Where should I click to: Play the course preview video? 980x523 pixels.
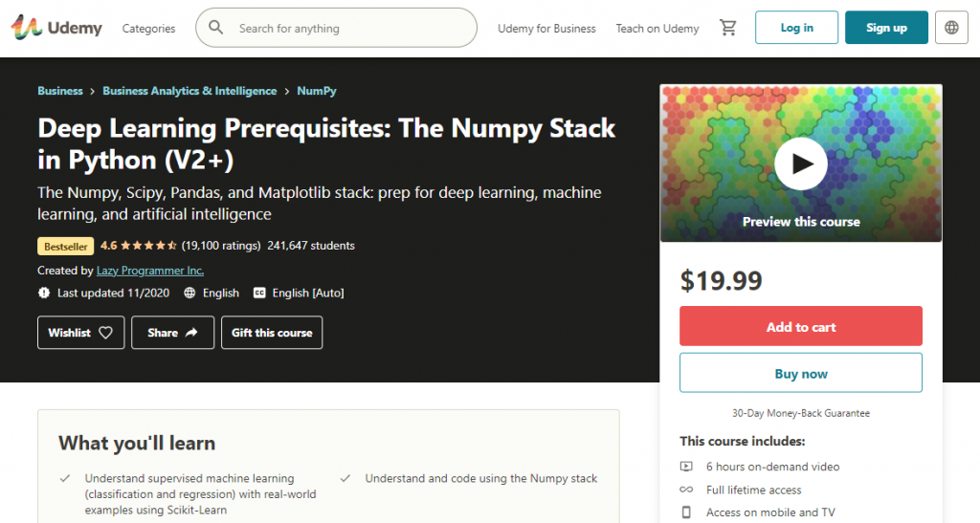[800, 164]
